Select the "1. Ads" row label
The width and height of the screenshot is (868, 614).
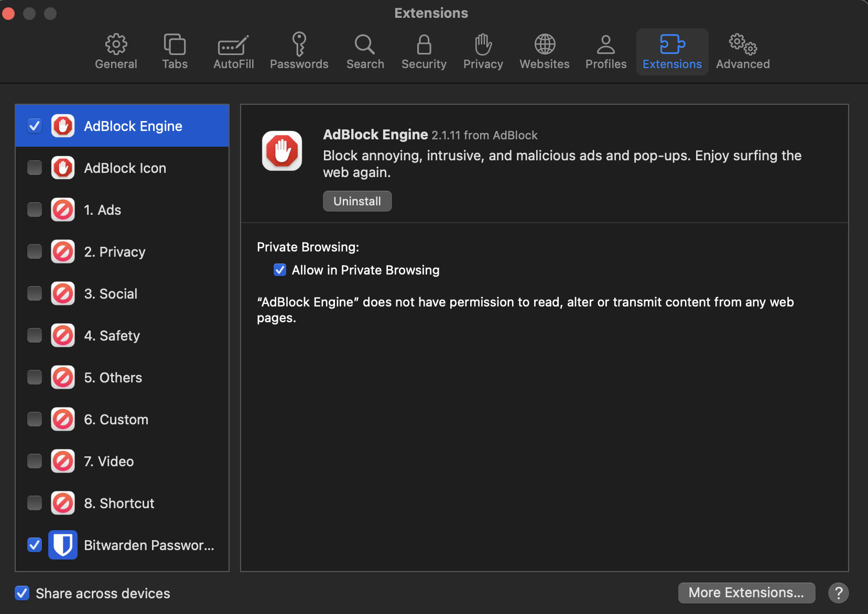103,210
